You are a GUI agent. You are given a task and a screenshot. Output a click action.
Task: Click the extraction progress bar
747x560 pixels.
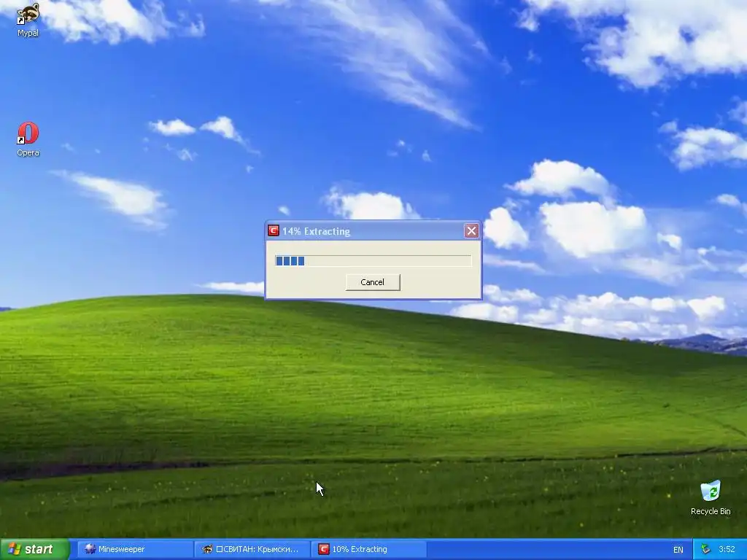click(373, 260)
